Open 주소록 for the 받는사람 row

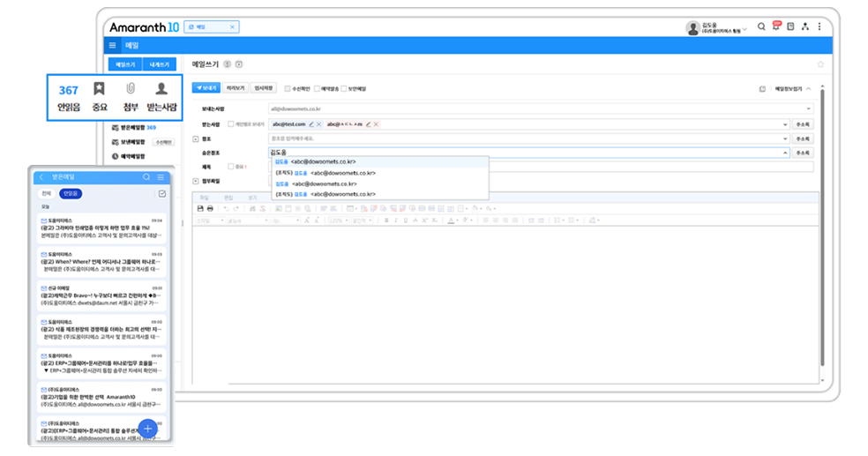pos(803,124)
